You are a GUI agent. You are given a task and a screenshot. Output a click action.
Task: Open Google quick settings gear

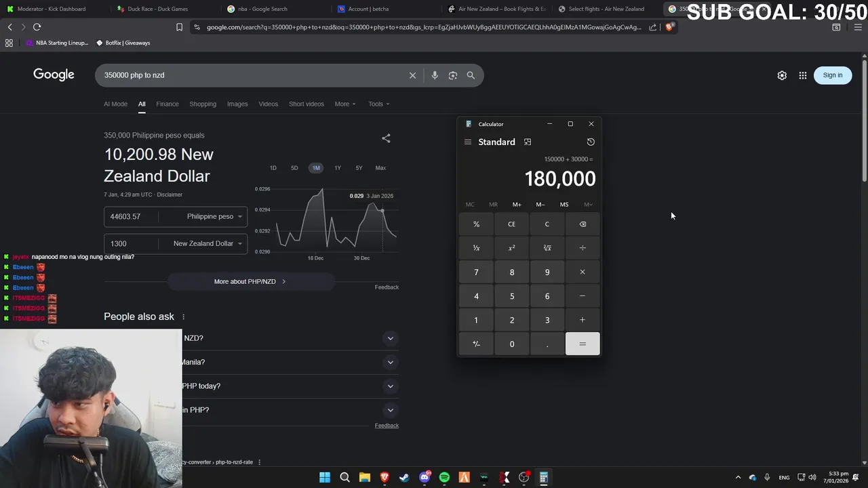tap(782, 75)
